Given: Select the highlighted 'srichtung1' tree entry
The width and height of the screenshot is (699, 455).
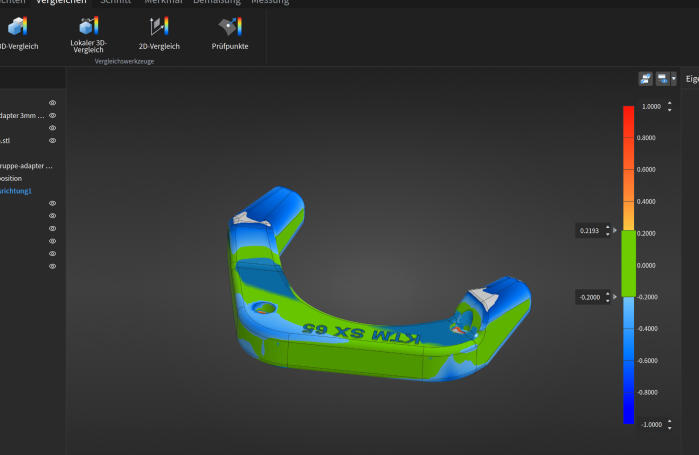Looking at the screenshot, I should [x=16, y=191].
